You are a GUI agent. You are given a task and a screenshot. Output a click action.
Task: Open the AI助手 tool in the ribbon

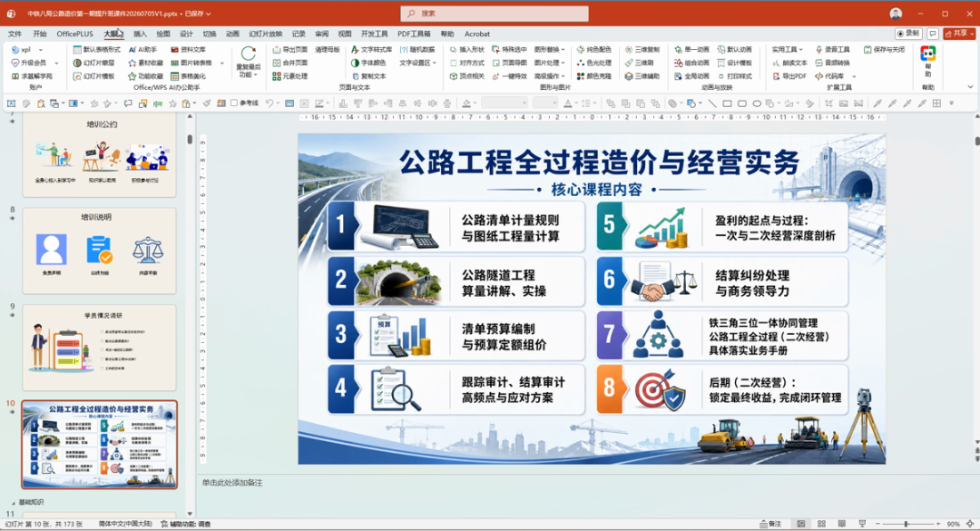coord(142,49)
